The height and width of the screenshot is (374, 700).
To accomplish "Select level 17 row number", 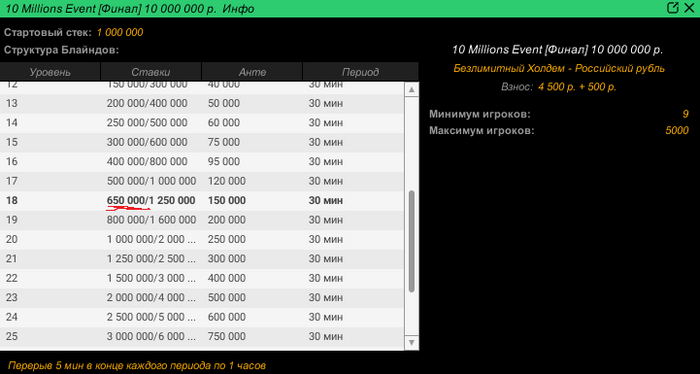I will (12, 181).
